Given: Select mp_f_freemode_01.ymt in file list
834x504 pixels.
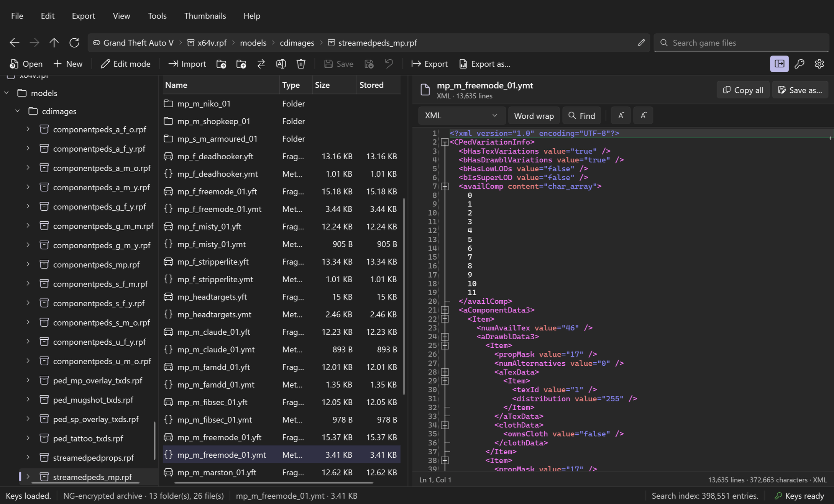Looking at the screenshot, I should click(x=282, y=209).
